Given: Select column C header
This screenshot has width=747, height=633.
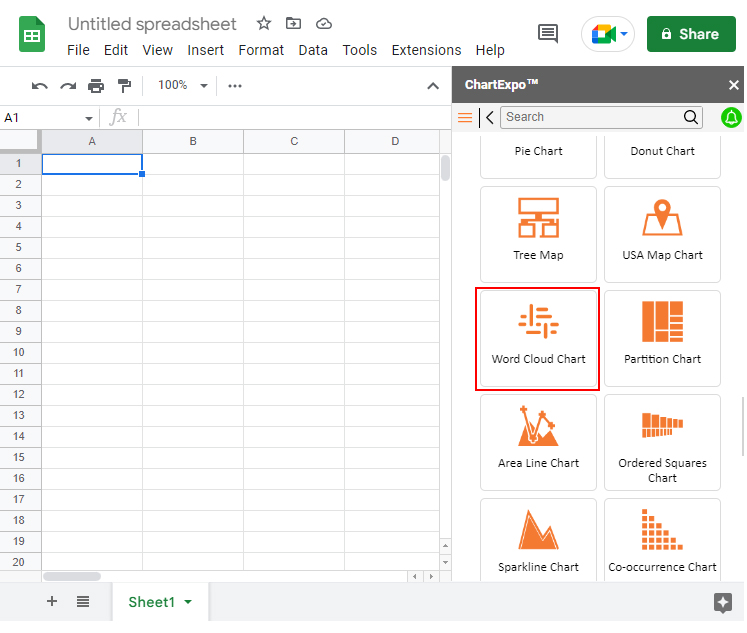Looking at the screenshot, I should [x=294, y=141].
